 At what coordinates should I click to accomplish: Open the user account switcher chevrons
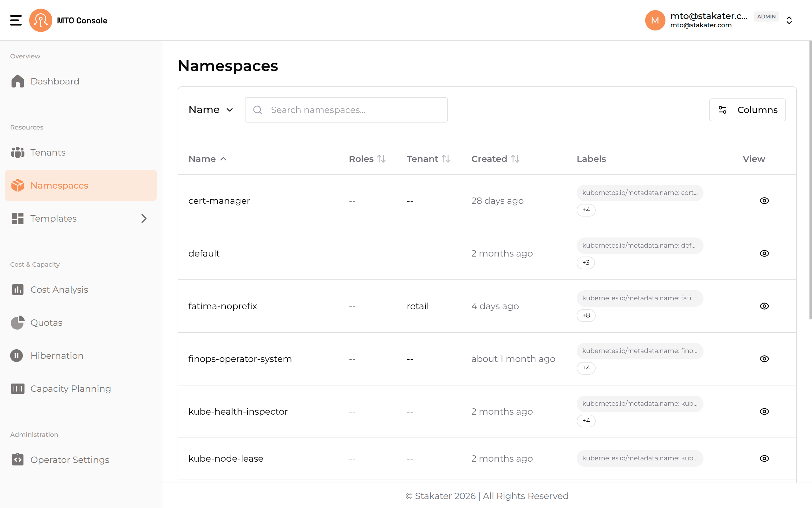[x=789, y=20]
